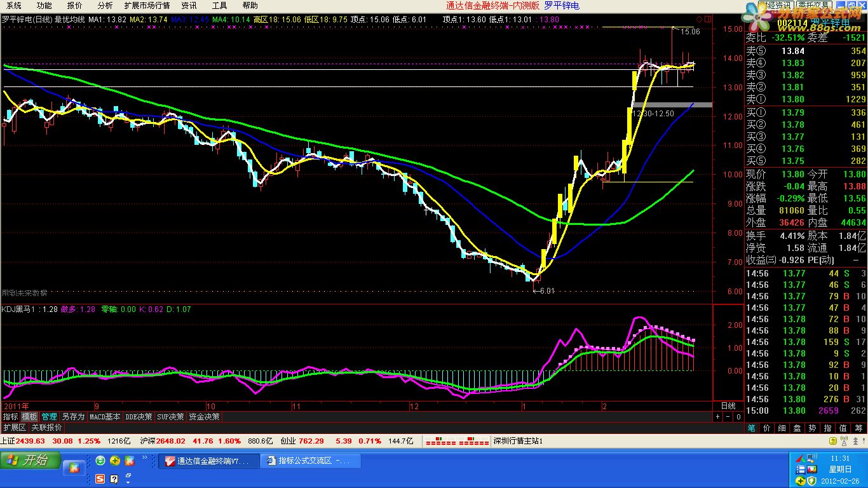Click the yellow plus quick-launch icon
This screenshot has width=868, height=488.
[x=115, y=460]
